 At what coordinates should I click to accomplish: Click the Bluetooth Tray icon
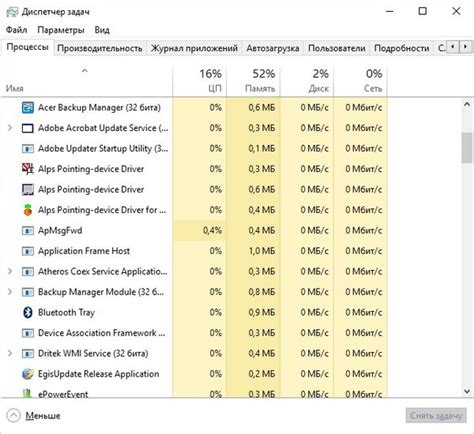[28, 312]
